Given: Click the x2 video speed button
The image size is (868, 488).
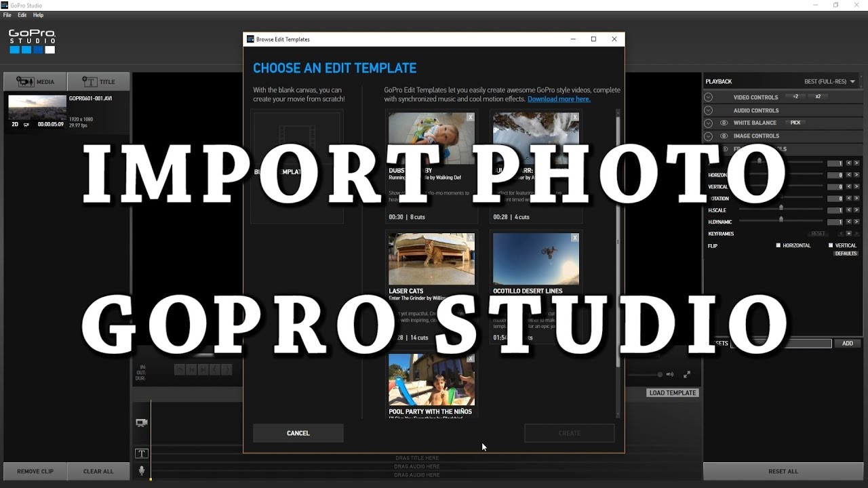Looking at the screenshot, I should tap(818, 96).
